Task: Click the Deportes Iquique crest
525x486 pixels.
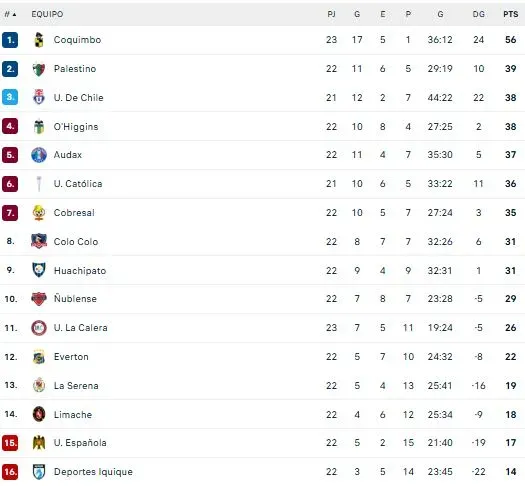Action: [x=39, y=472]
